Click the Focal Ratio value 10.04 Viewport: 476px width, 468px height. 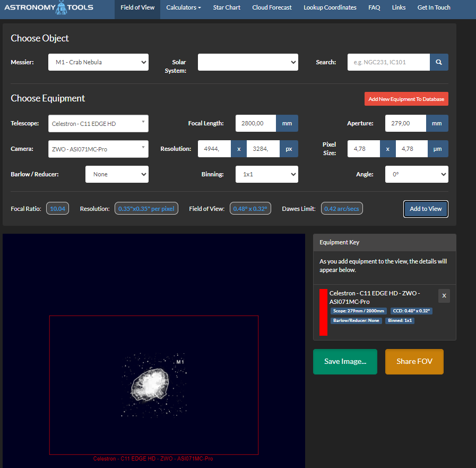coord(57,209)
